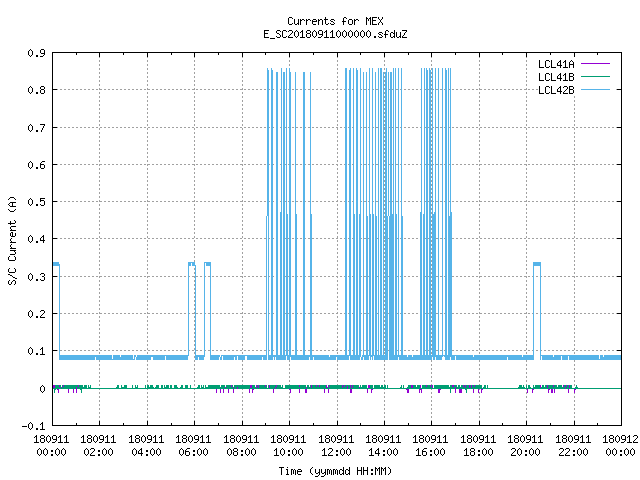Click the 180911 12:00 time tick label
This screenshot has height=480, width=640.
336,446
